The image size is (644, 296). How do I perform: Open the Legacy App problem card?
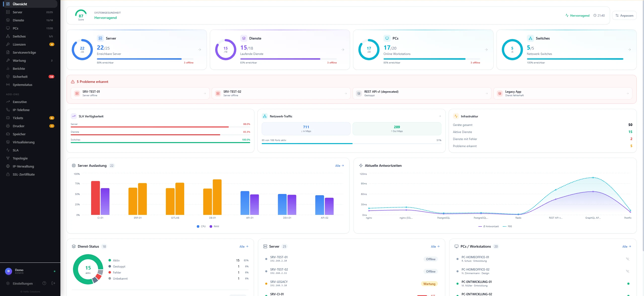pyautogui.click(x=563, y=93)
